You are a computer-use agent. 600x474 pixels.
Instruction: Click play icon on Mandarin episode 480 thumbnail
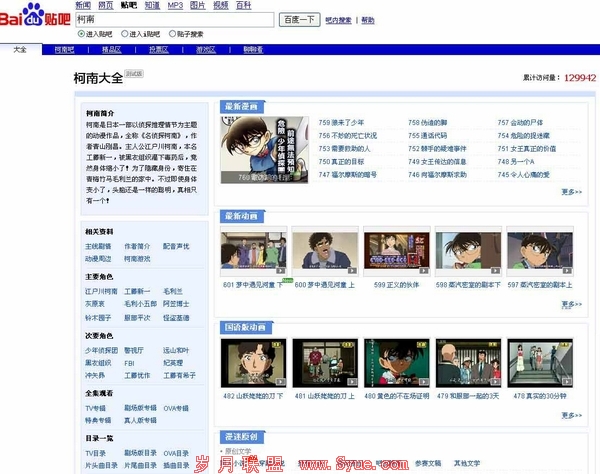click(x=424, y=381)
